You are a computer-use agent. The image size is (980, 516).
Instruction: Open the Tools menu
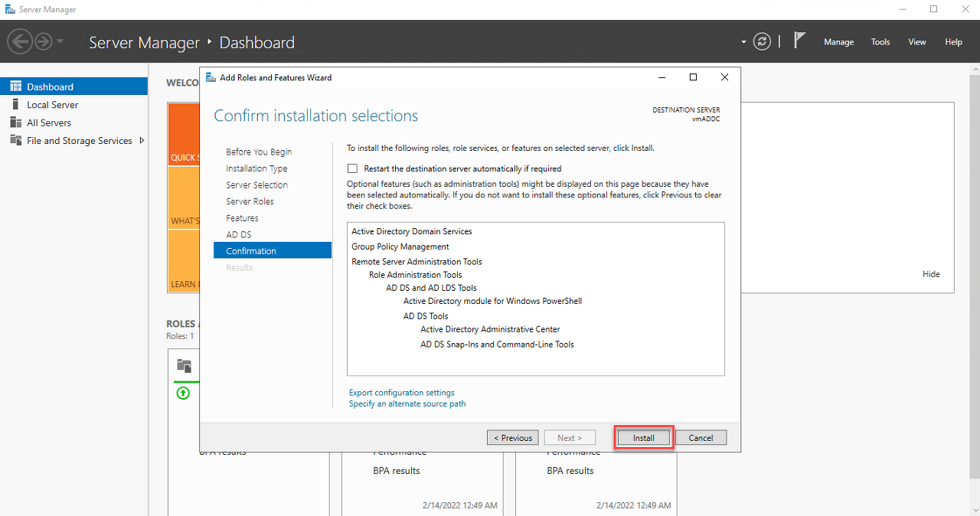click(880, 42)
